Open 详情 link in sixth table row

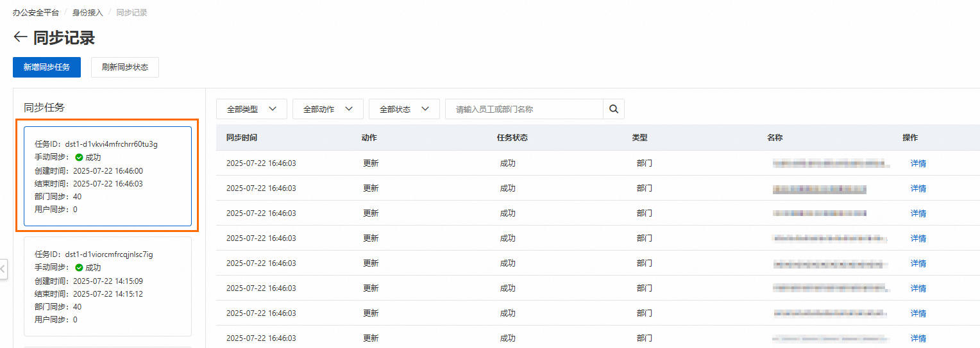coord(918,288)
